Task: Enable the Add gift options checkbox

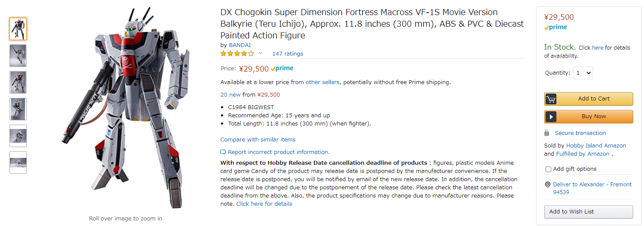Action: [x=548, y=169]
